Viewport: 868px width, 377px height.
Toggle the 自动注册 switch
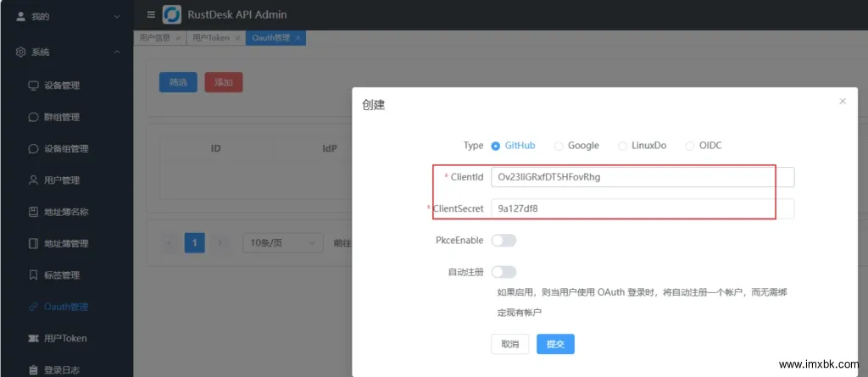[x=504, y=272]
